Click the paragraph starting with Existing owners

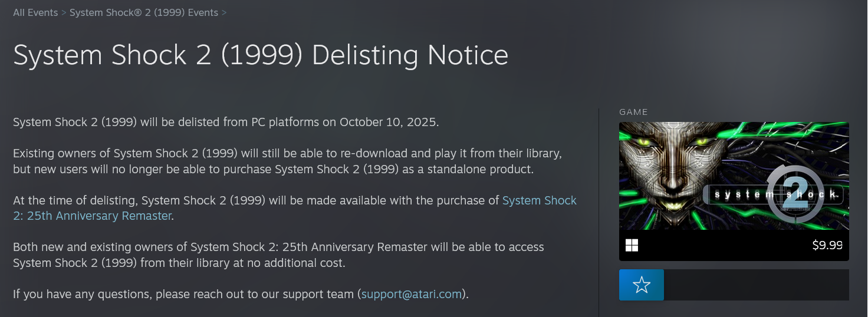pos(287,161)
